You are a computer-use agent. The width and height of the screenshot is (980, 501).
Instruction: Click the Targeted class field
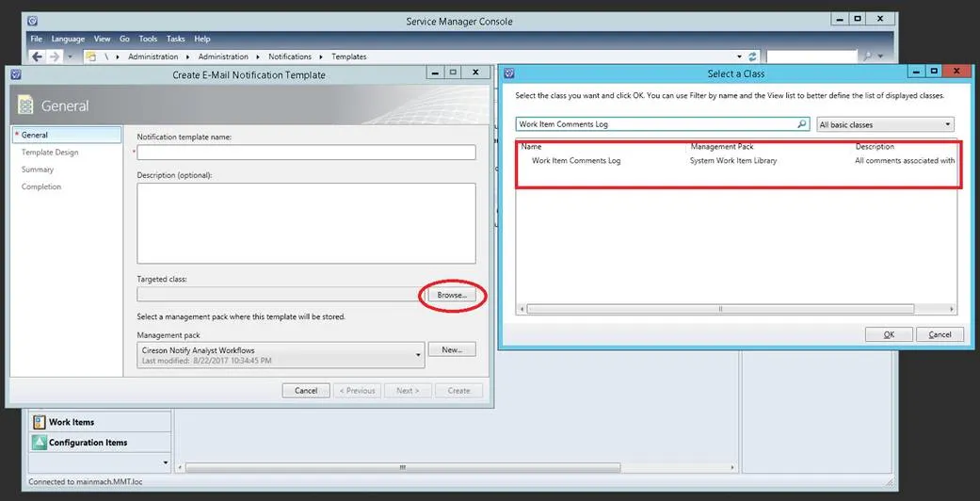coord(281,295)
